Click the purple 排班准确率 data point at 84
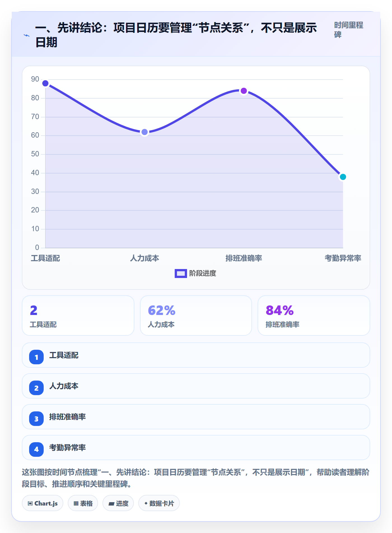The image size is (392, 533). pyautogui.click(x=244, y=91)
